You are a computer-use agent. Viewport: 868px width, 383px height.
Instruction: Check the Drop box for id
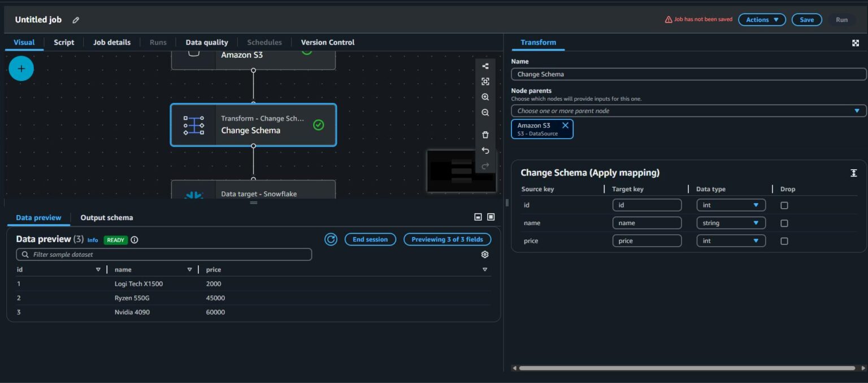pos(784,205)
